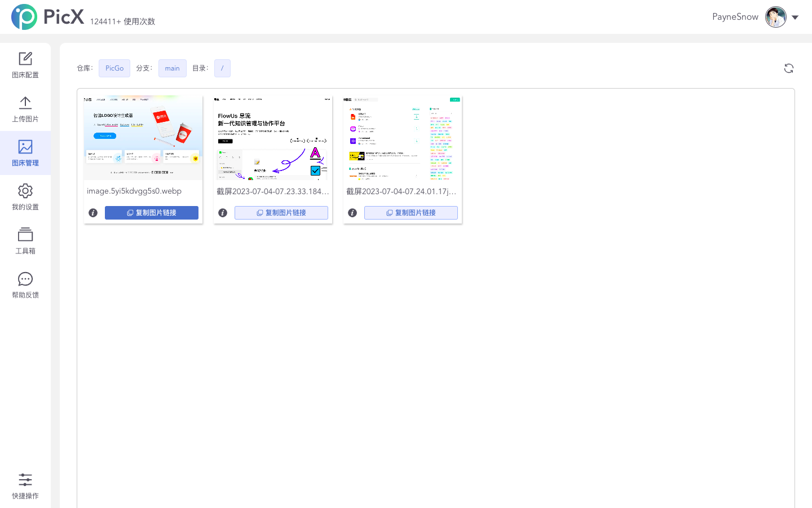This screenshot has width=812, height=508.
Task: Expand the PayneSnow account dropdown
Action: [796, 17]
